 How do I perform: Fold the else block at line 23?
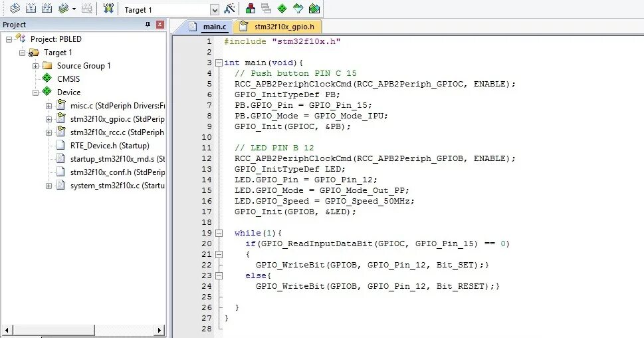pos(219,276)
